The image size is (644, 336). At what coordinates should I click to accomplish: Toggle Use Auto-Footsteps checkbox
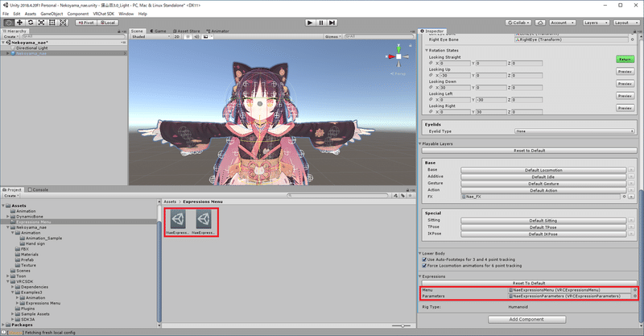click(x=424, y=259)
